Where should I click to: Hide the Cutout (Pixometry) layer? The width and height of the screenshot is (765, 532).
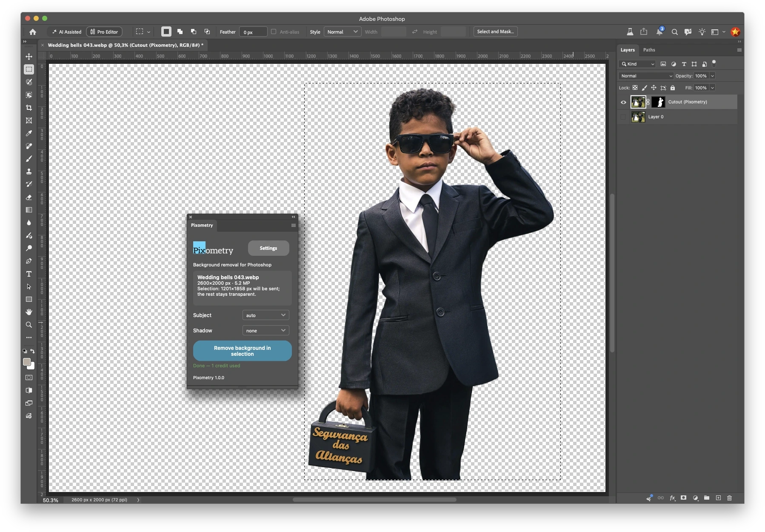[623, 102]
